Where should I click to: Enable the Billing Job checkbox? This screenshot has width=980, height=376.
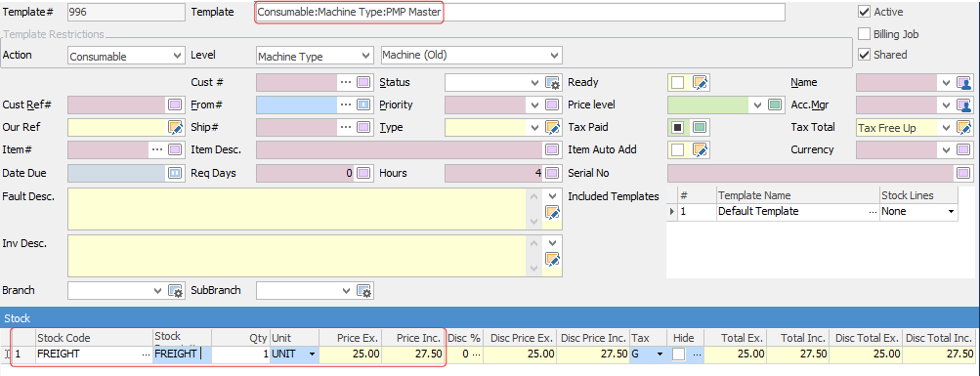pos(864,34)
